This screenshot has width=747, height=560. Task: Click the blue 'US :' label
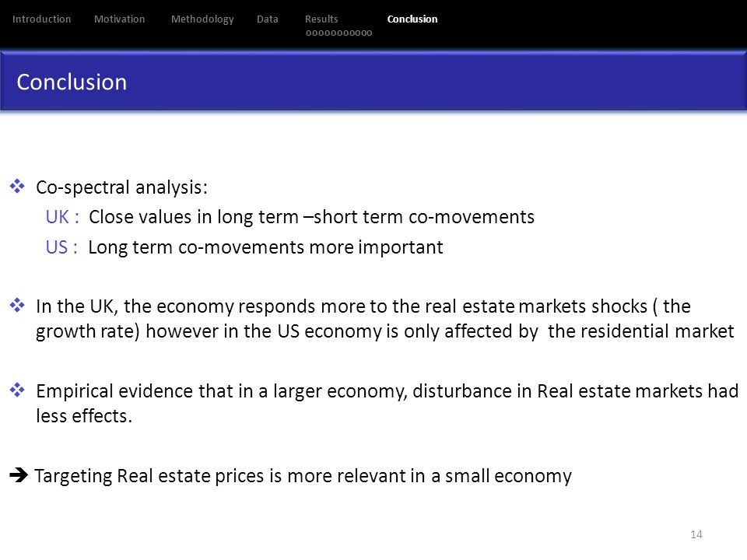[x=61, y=247]
